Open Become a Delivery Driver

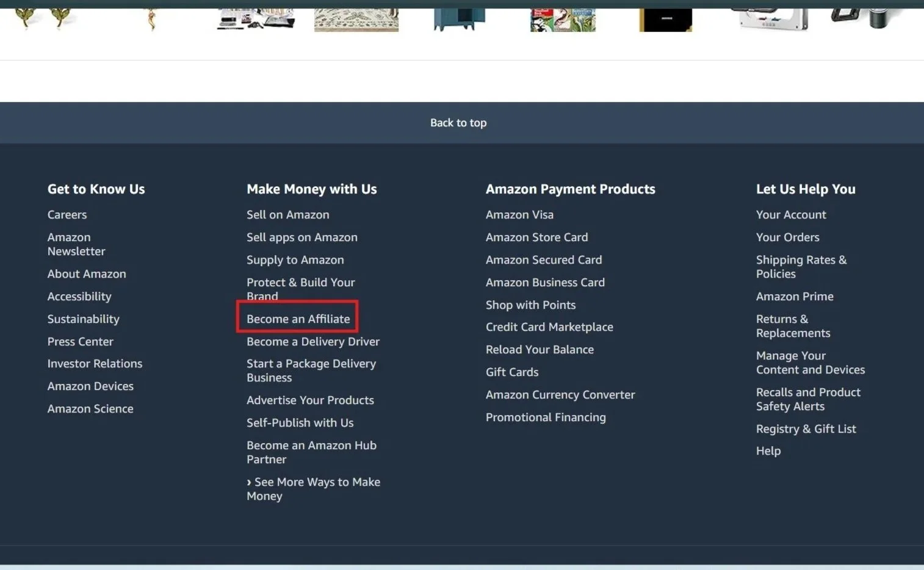(x=312, y=341)
